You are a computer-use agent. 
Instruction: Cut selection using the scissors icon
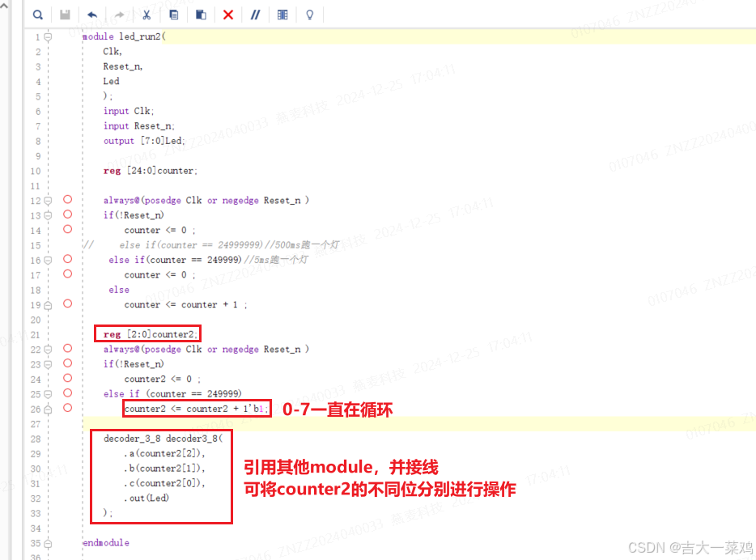coord(147,15)
